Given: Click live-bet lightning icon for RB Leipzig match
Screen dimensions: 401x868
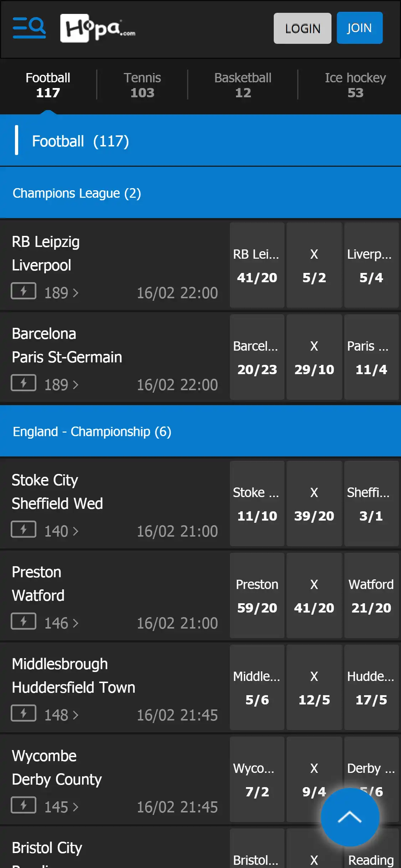Looking at the screenshot, I should click(24, 291).
